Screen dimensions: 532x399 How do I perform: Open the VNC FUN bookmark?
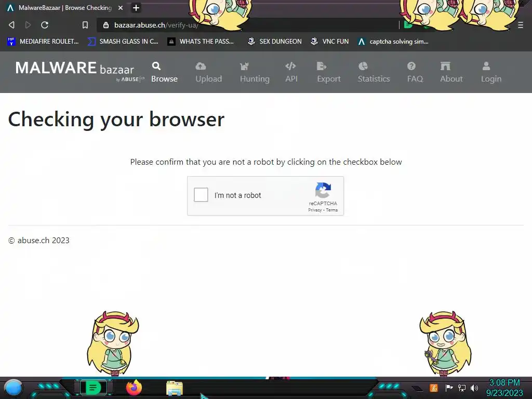329,42
